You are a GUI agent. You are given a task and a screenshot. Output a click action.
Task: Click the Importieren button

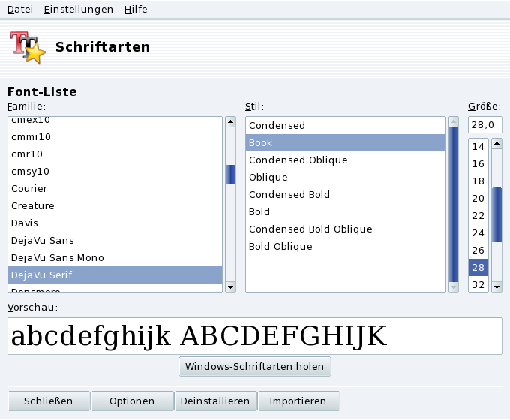tap(298, 400)
